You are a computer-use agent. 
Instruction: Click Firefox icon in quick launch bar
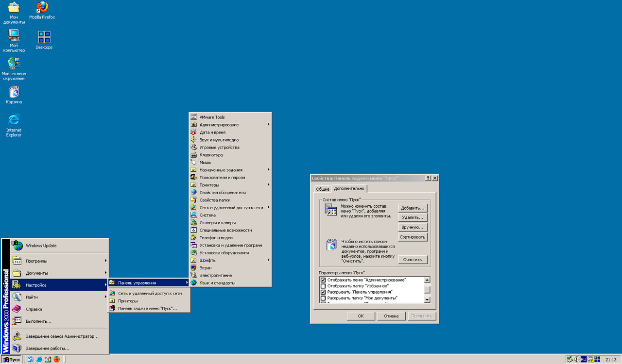(56, 360)
